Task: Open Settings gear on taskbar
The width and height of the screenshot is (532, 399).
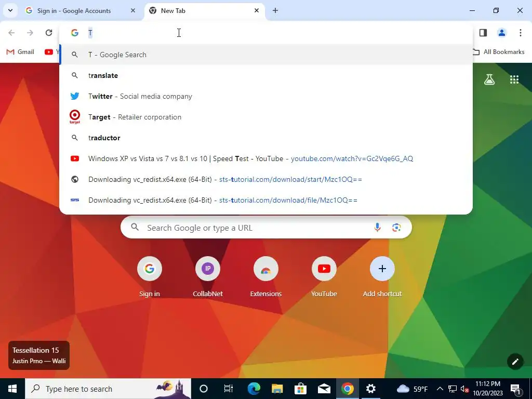Action: point(371,389)
